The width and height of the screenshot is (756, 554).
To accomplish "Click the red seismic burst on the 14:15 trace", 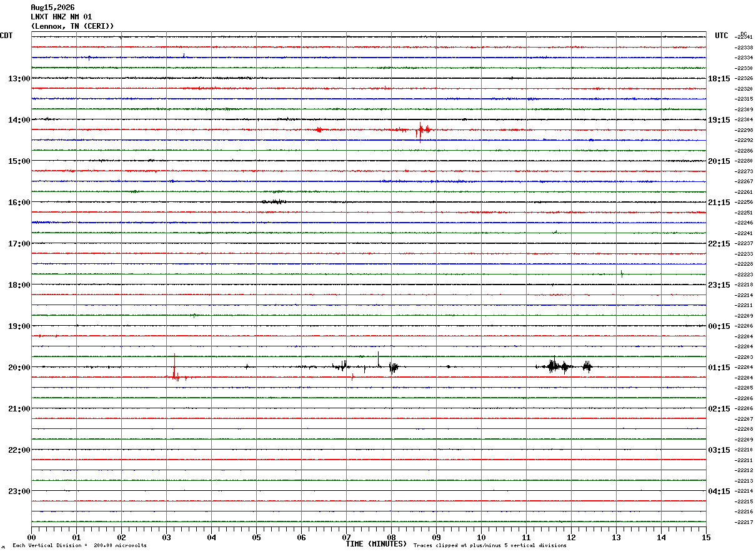I will 422,130.
